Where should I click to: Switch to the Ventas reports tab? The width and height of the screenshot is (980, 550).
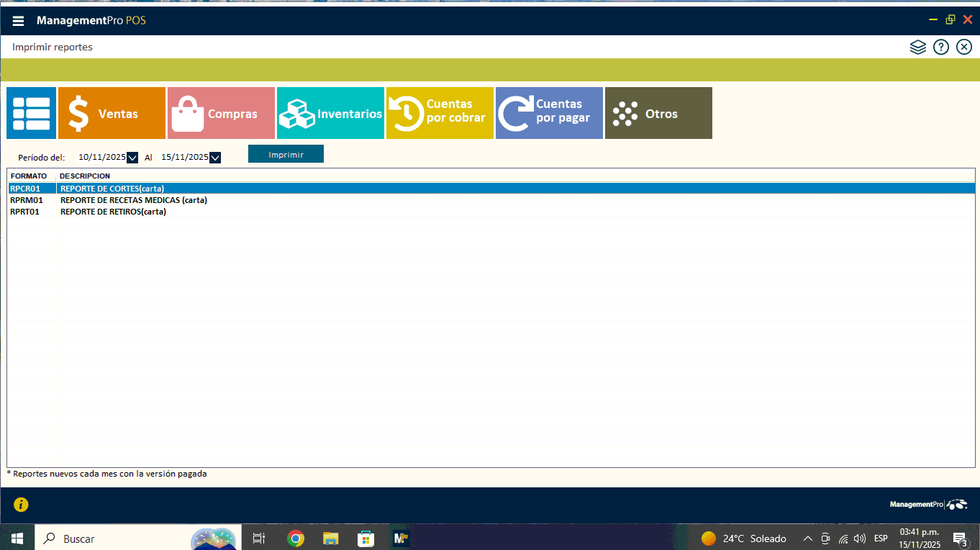click(112, 113)
